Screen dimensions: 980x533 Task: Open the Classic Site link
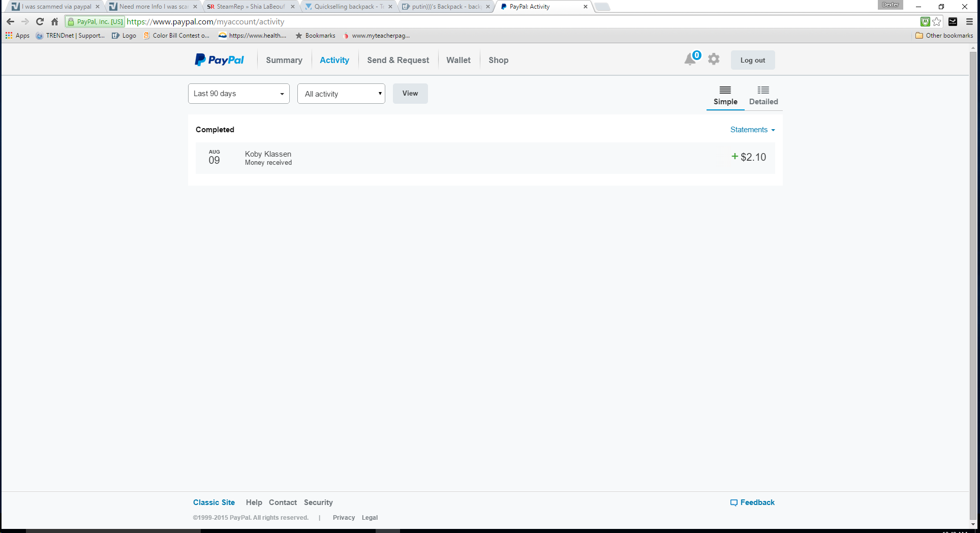214,502
